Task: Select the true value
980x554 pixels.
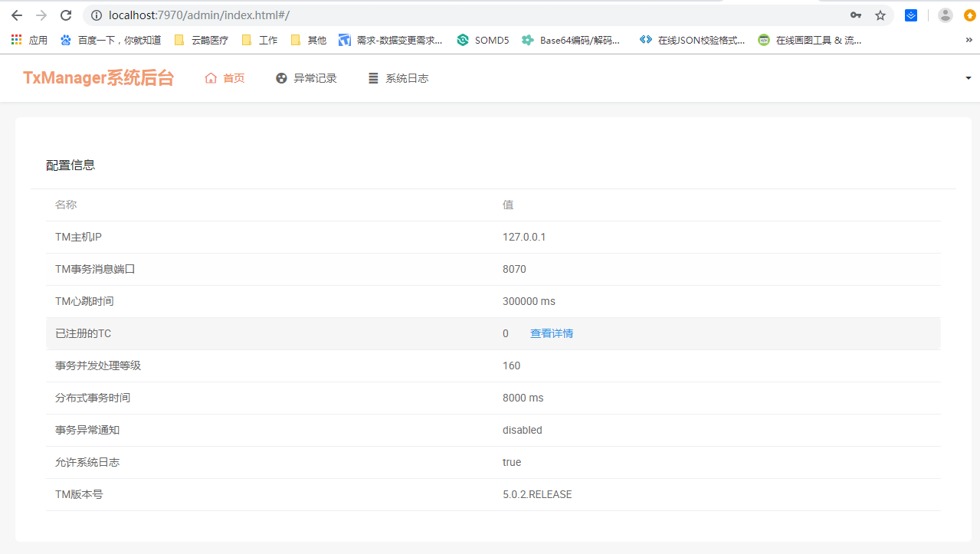Action: [512, 462]
